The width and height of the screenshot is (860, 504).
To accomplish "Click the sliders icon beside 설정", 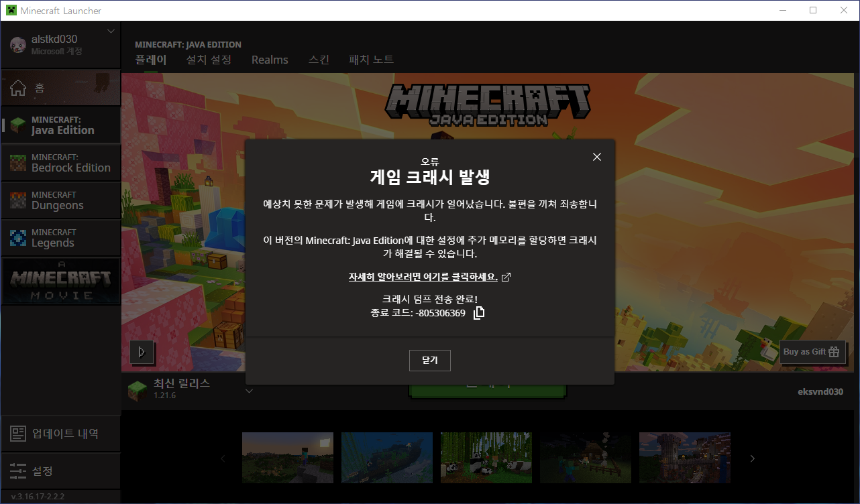I will click(18, 471).
